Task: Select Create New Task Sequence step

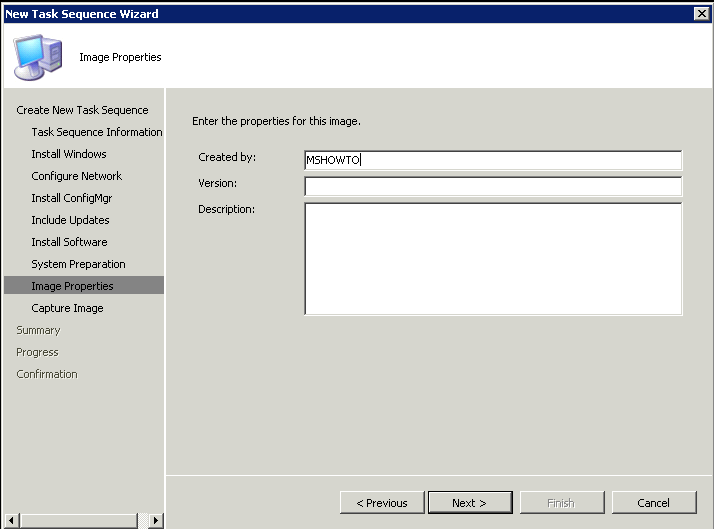Action: click(82, 110)
